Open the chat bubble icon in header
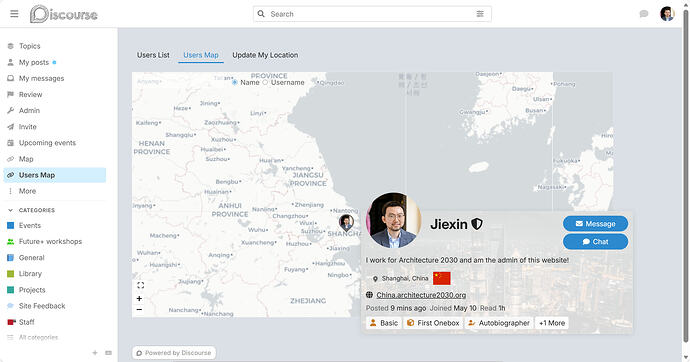The width and height of the screenshot is (690, 362). click(x=644, y=14)
